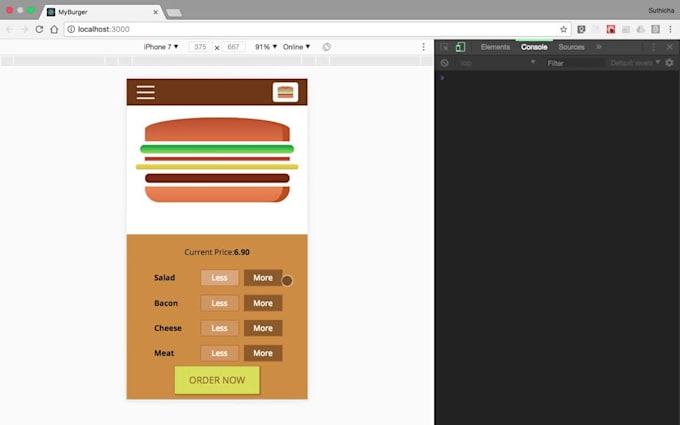Open the console settings gear
This screenshot has height=425, width=680.
coord(669,63)
